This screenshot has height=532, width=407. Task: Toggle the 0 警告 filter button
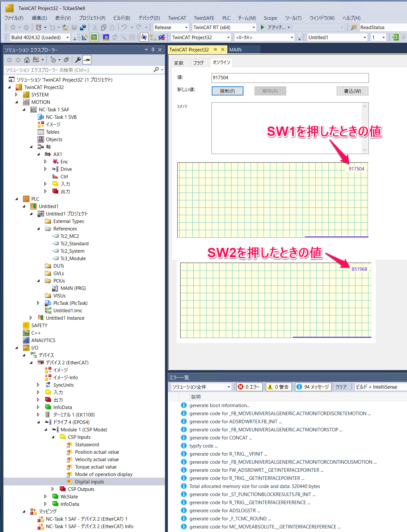[x=278, y=387]
